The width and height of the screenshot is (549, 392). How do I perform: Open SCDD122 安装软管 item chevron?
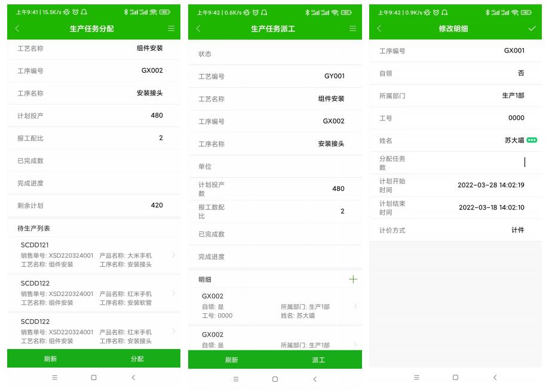coord(174,293)
